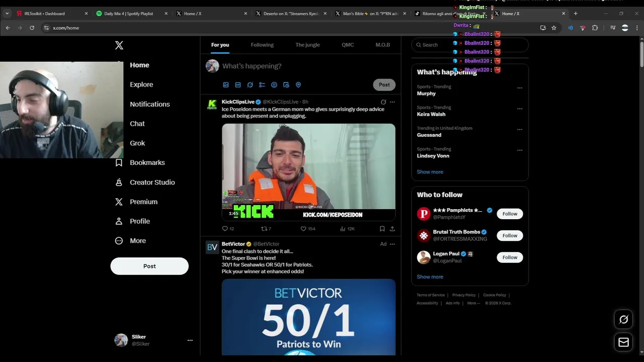Open media control icon in Chrome toolbar
Viewport: 644px width, 362px height.
[x=613, y=28]
